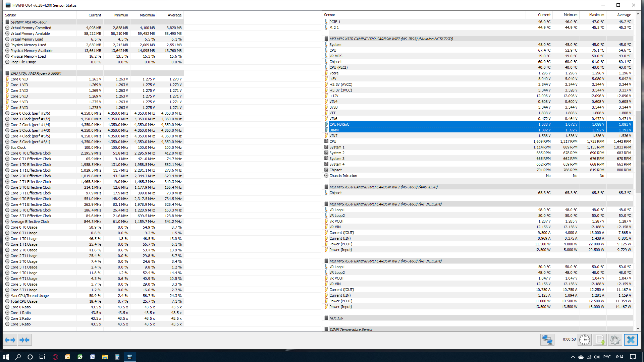Collapse the System MSI MS-7B93 group header

tap(28, 22)
